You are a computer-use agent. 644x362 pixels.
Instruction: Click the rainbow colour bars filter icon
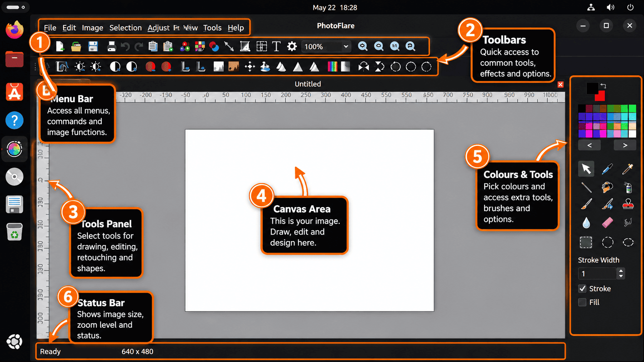pyautogui.click(x=332, y=67)
